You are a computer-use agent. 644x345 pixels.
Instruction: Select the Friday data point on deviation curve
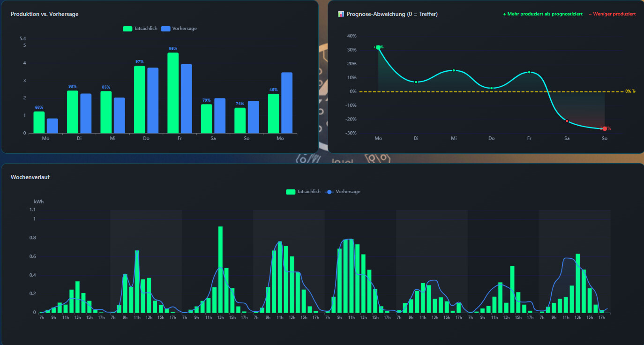(x=529, y=72)
